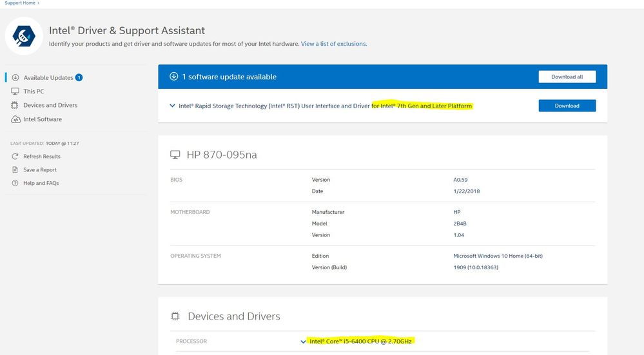Click the Intel Software cloud icon
The height and width of the screenshot is (355, 644).
[15, 119]
